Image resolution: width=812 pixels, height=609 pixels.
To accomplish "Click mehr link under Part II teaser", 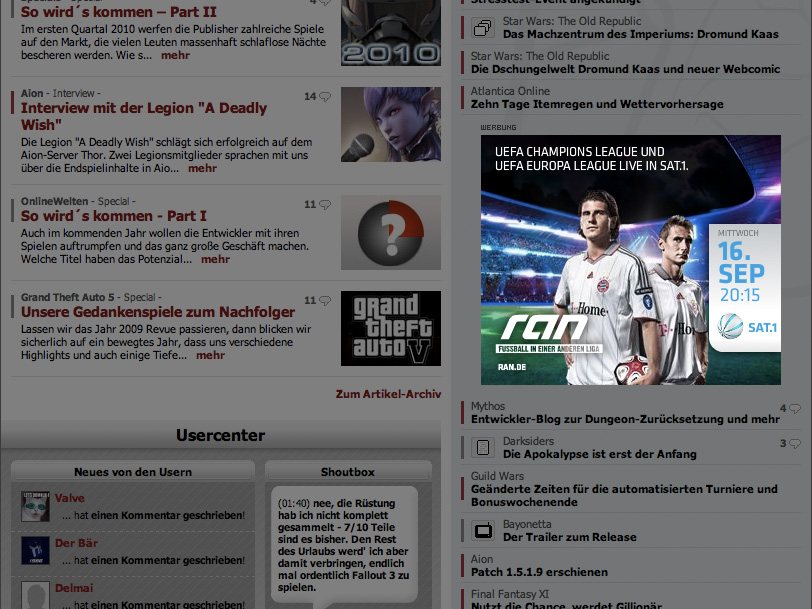I will (x=176, y=55).
